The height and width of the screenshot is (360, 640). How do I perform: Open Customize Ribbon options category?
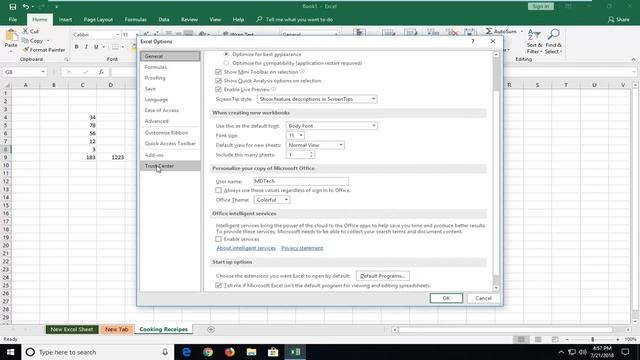[x=170, y=133]
